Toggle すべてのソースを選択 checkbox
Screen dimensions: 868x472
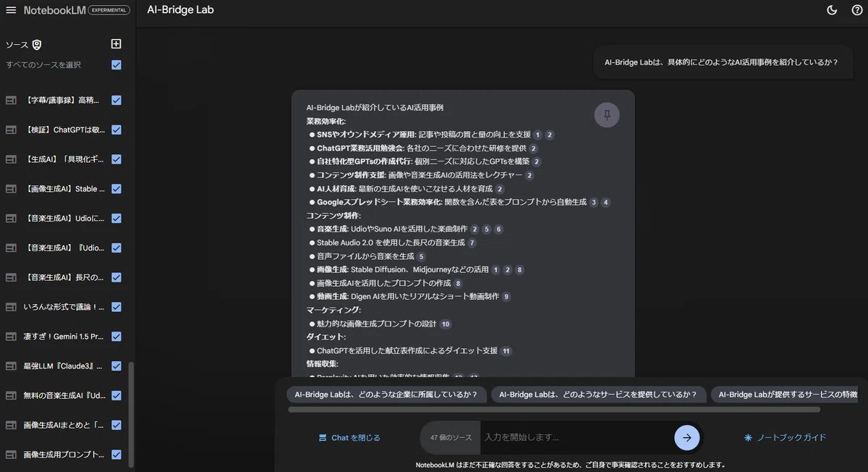(x=116, y=65)
